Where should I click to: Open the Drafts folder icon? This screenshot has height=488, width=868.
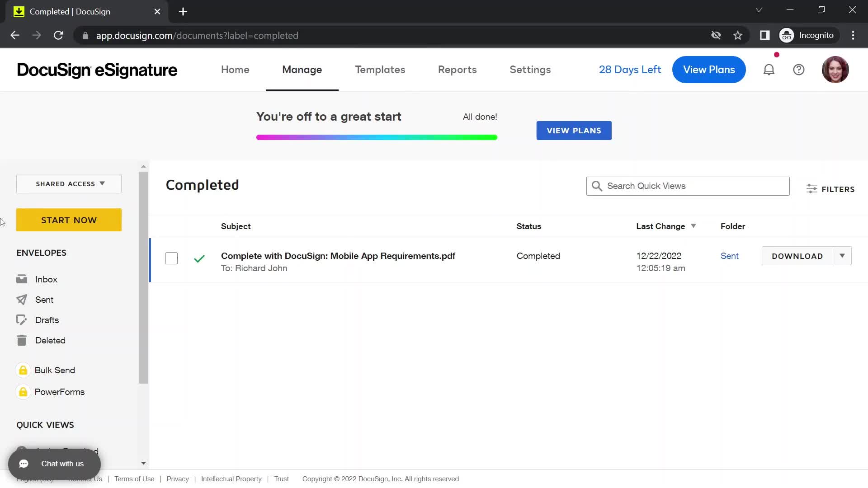click(21, 319)
